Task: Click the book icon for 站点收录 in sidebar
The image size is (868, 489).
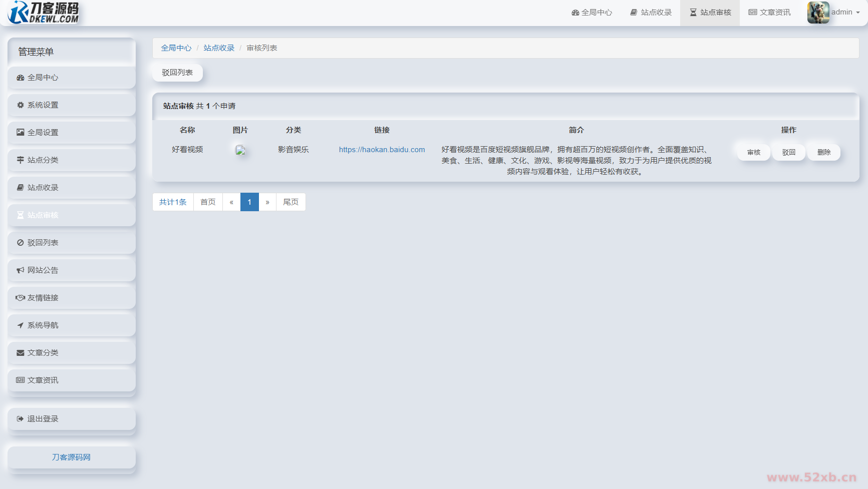Action: (20, 188)
